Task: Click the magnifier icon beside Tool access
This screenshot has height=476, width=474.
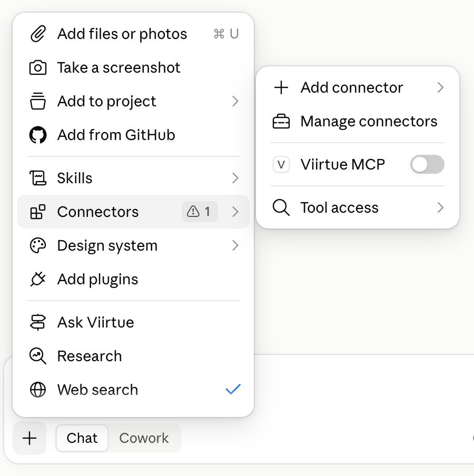Action: pyautogui.click(x=281, y=207)
